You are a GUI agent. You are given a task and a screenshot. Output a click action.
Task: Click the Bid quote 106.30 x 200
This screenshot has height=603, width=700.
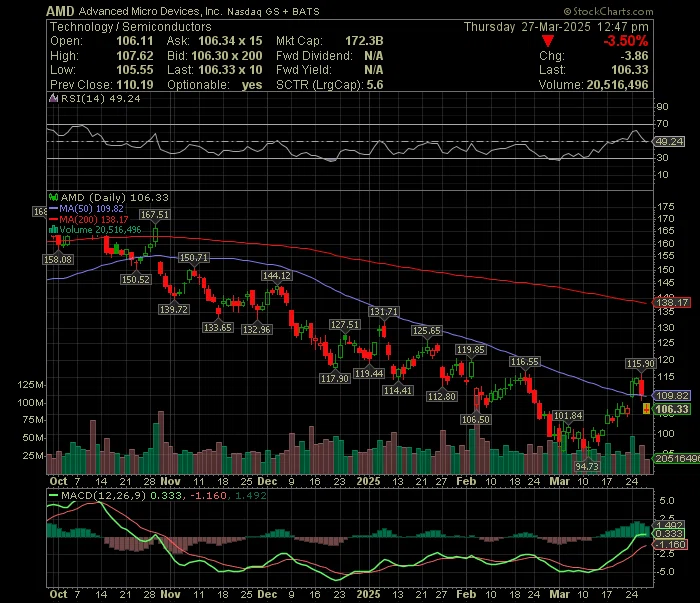coord(227,56)
